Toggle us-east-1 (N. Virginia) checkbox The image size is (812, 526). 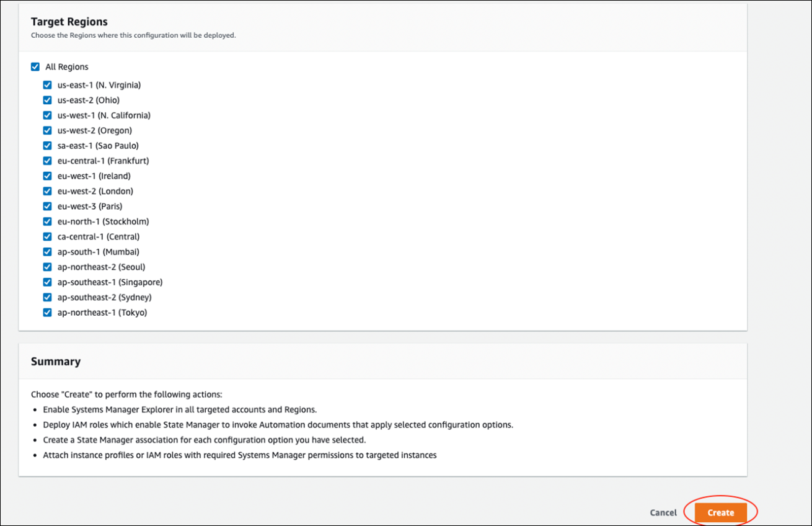tap(47, 85)
